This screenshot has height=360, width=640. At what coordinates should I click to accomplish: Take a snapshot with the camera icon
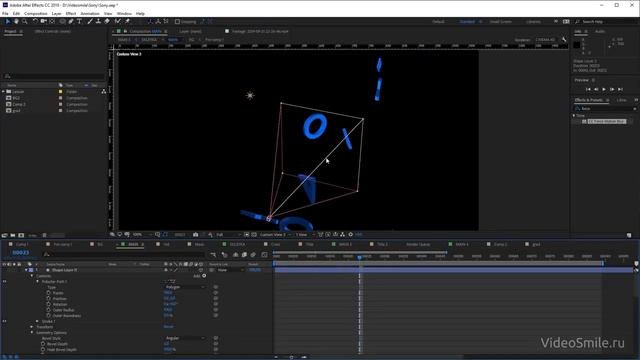click(196, 235)
